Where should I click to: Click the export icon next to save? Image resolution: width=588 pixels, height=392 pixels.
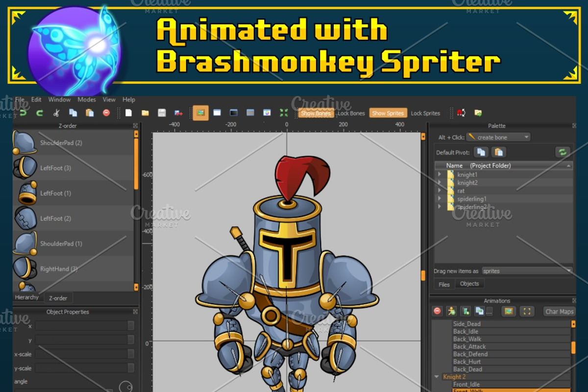(178, 113)
